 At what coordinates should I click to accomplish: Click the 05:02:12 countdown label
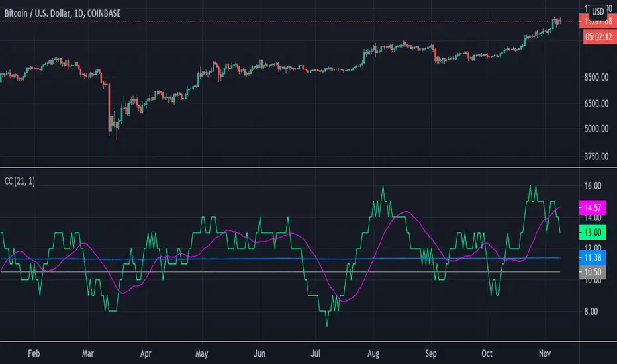point(598,37)
